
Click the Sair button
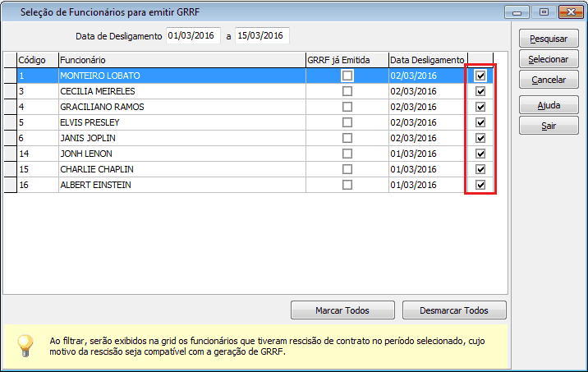click(549, 126)
